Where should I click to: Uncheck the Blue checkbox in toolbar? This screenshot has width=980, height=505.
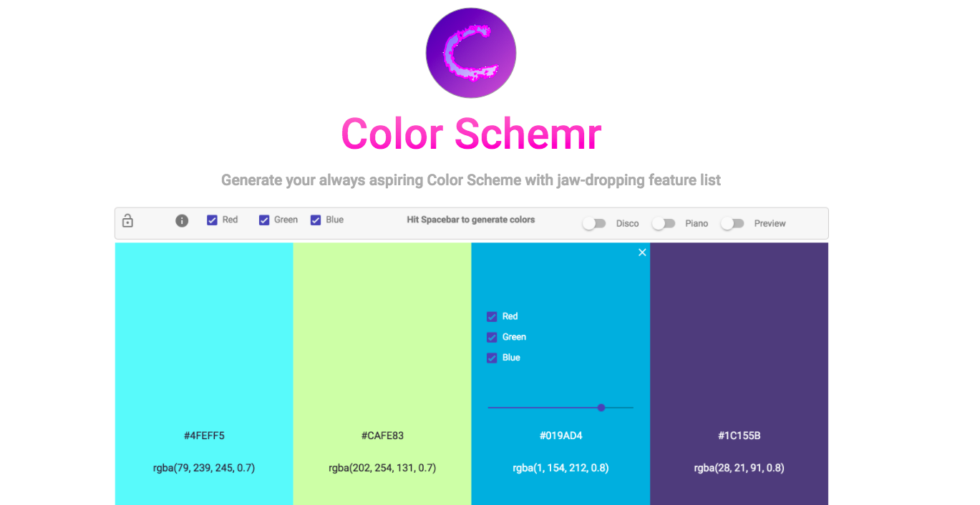click(x=316, y=220)
